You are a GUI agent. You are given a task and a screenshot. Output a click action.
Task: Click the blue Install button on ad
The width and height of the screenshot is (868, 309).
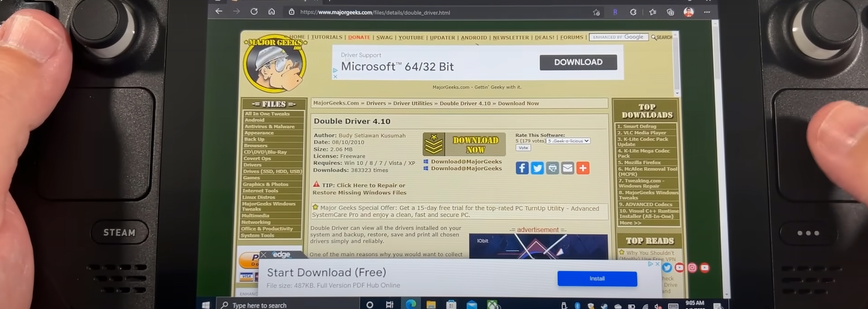click(x=597, y=279)
